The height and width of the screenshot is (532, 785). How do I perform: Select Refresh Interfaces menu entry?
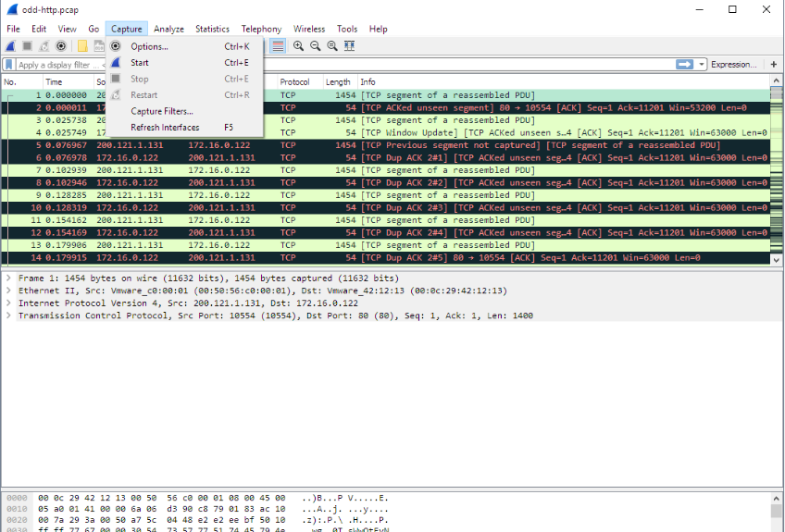(x=185, y=127)
